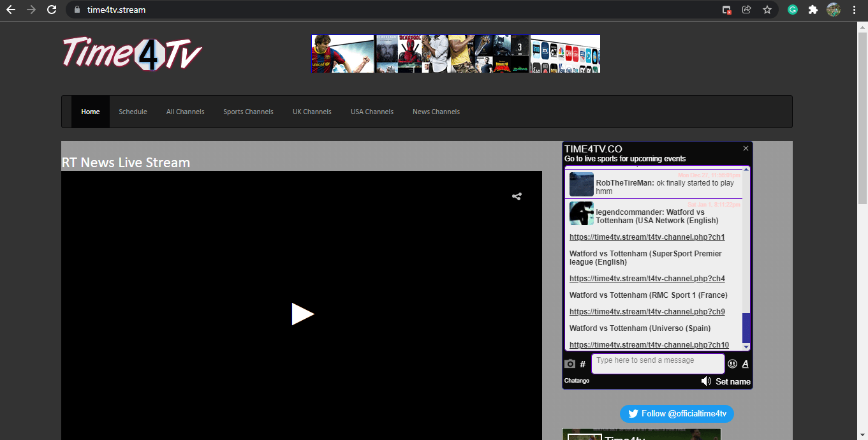Click the padlock site info icon
868x440 pixels.
click(77, 10)
